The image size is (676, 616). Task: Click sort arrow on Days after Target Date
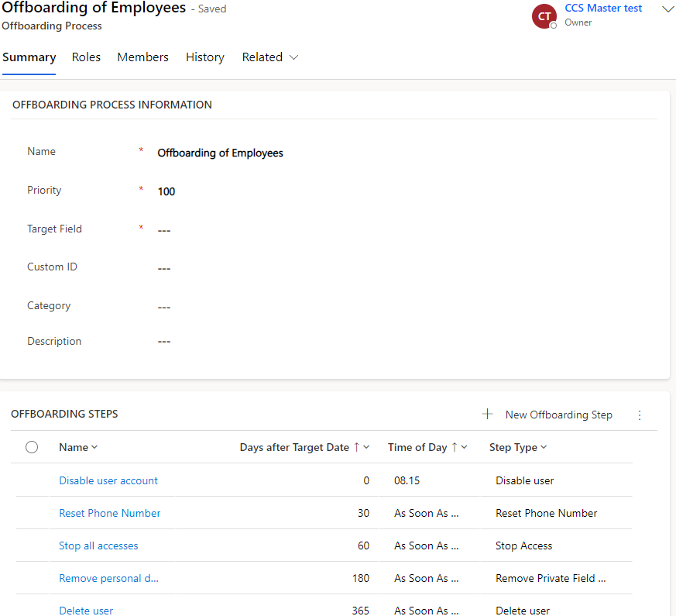pyautogui.click(x=357, y=447)
